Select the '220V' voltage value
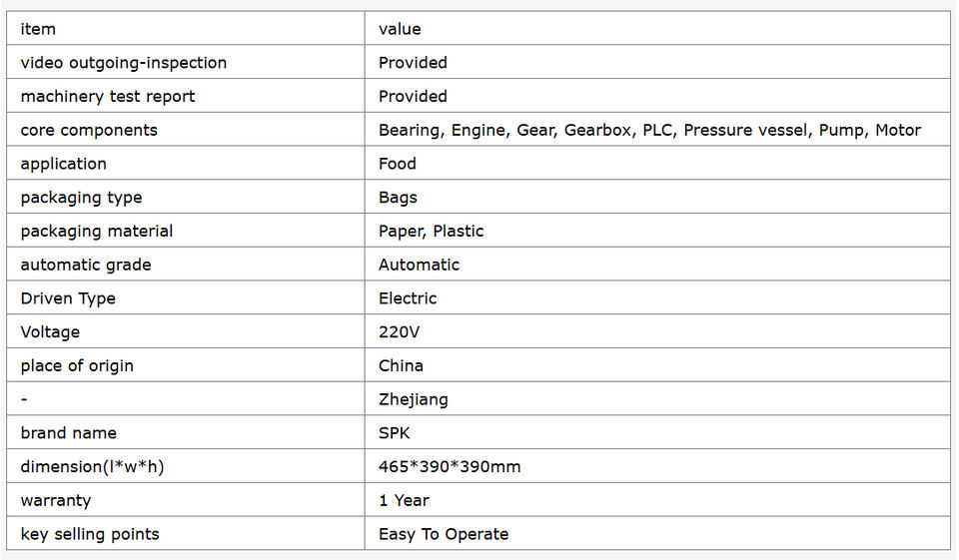This screenshot has height=560, width=959. [x=401, y=332]
